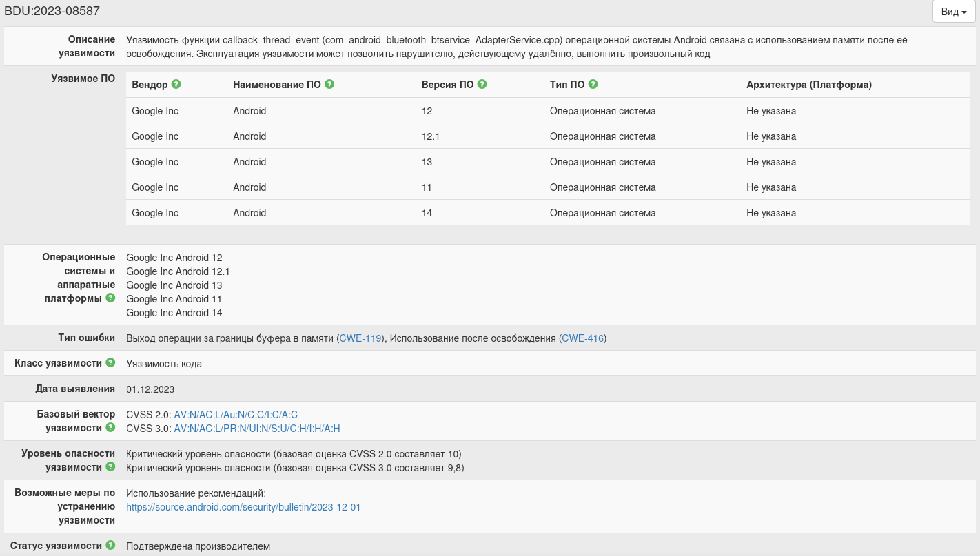Click help icon next to аппаратные платформы
The width and height of the screenshot is (980, 556).
[x=110, y=298]
